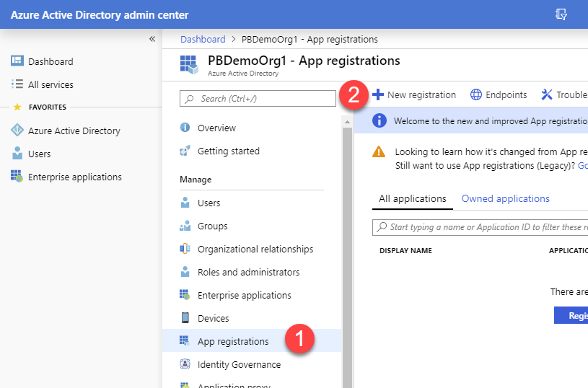
Task: Click the Users icon under Manage
Action: click(185, 203)
